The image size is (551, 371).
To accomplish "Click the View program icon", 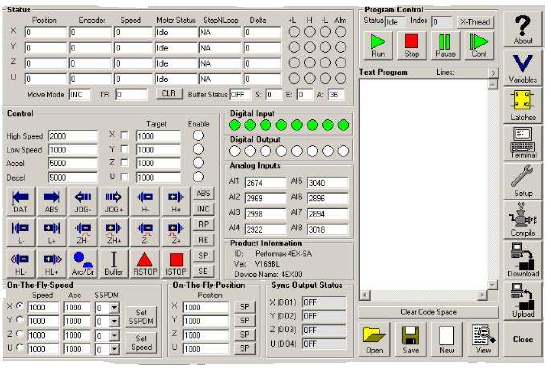I will [484, 339].
